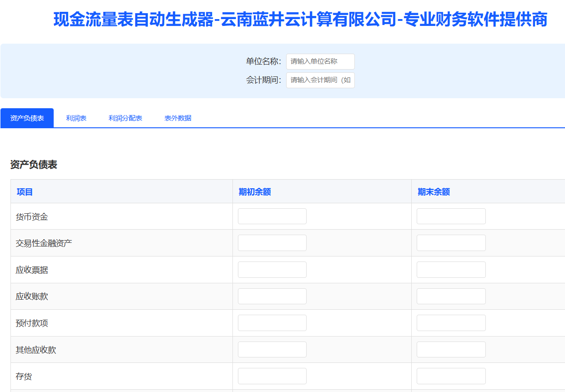Click 存货 期末余额 input field
Screen dimensions: 565x392
click(x=451, y=376)
